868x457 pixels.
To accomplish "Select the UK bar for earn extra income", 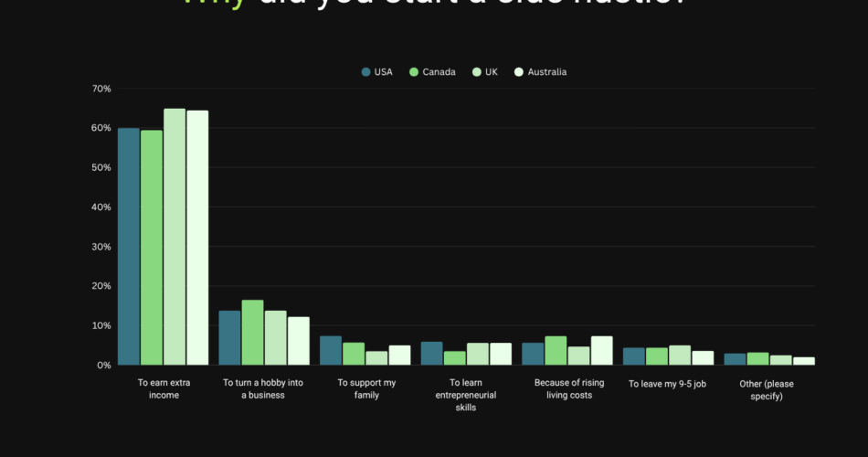I will click(x=175, y=238).
